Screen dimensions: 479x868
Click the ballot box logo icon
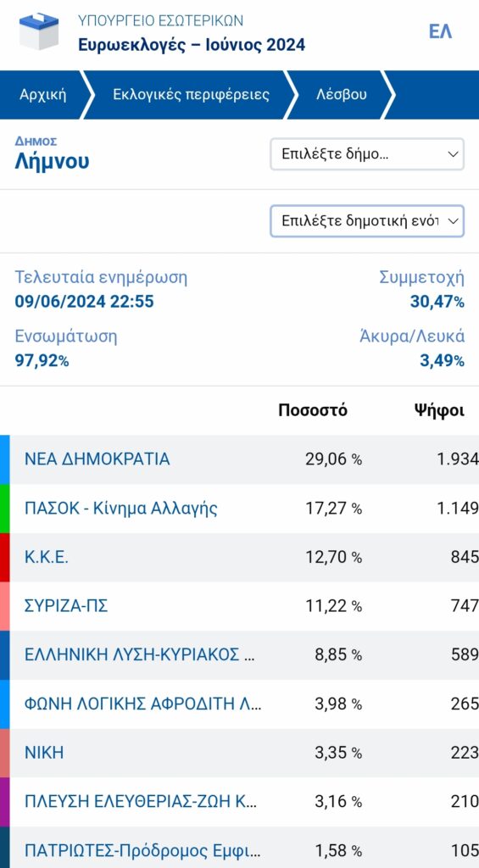[x=39, y=31]
